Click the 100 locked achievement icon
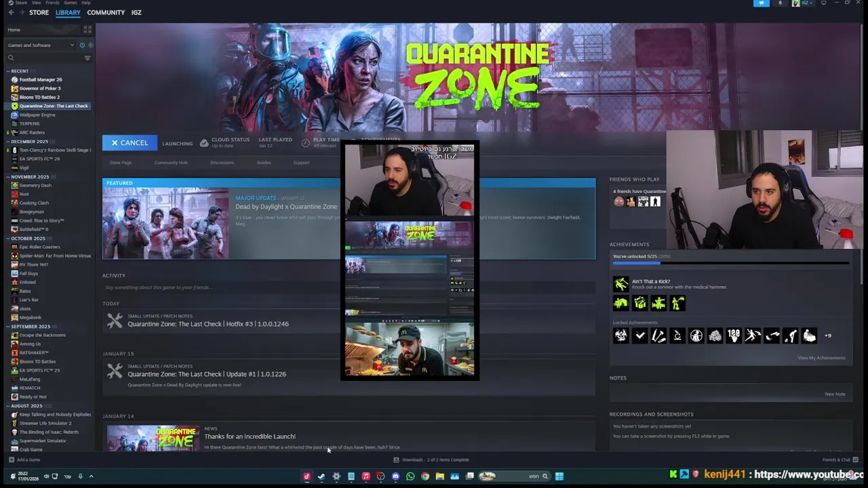Screen dimensions: 868x488 pos(734,335)
